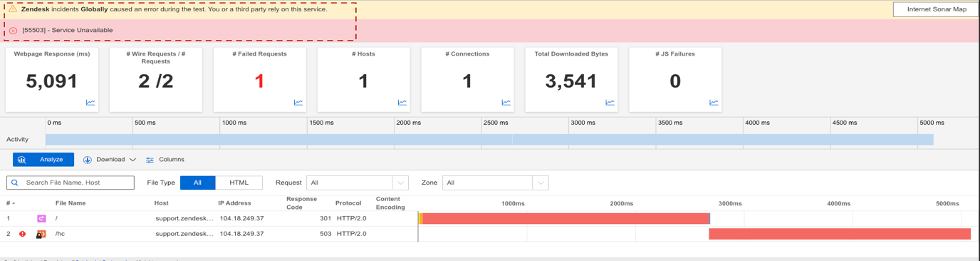980x261 pixels.
Task: Open trend chart icon on Total Downloaded Bytes card
Action: [610, 103]
